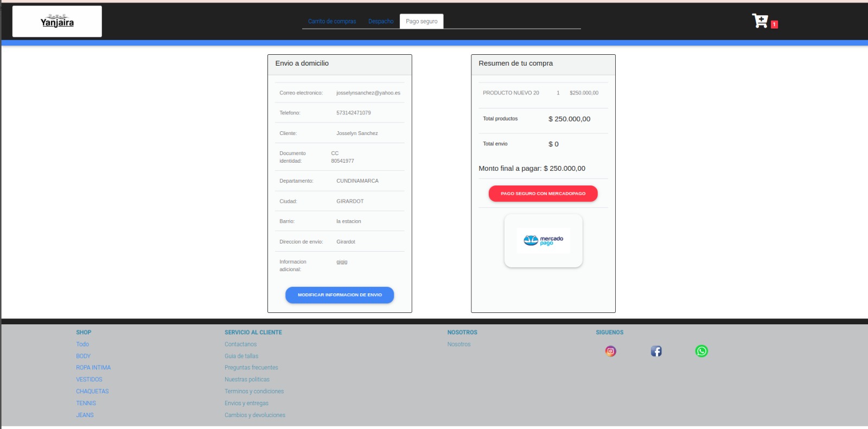The height and width of the screenshot is (429, 868).
Task: Open the Cambios y devoluciones link
Action: [255, 415]
